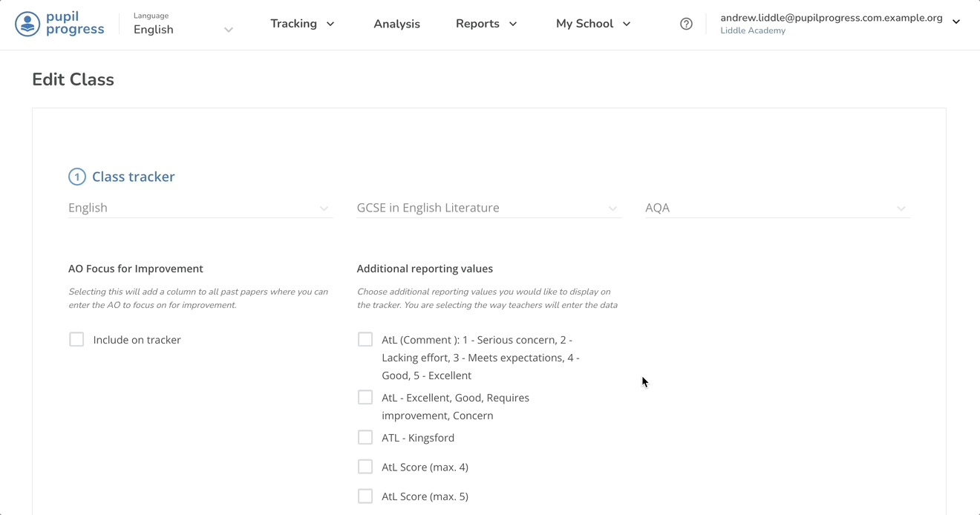
Task: Open the English subject dropdown
Action: pos(198,208)
